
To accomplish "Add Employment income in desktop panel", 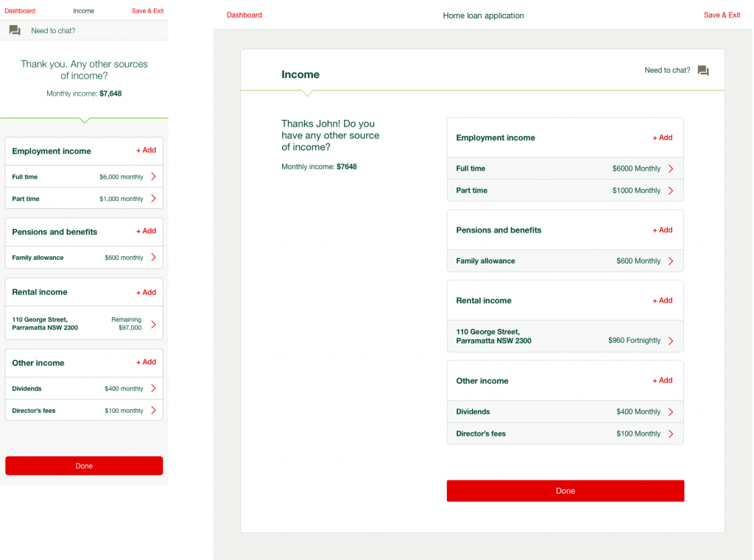I will pyautogui.click(x=662, y=138).
